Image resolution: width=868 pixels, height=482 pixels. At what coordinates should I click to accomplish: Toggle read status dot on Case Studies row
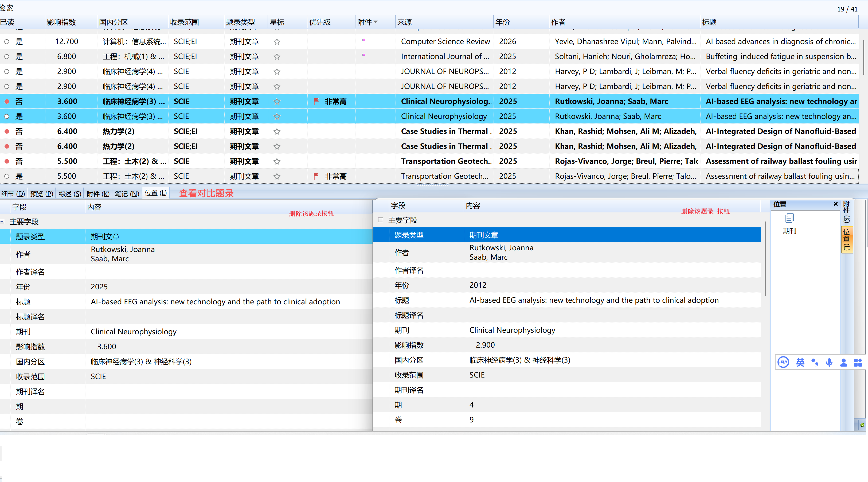7,131
